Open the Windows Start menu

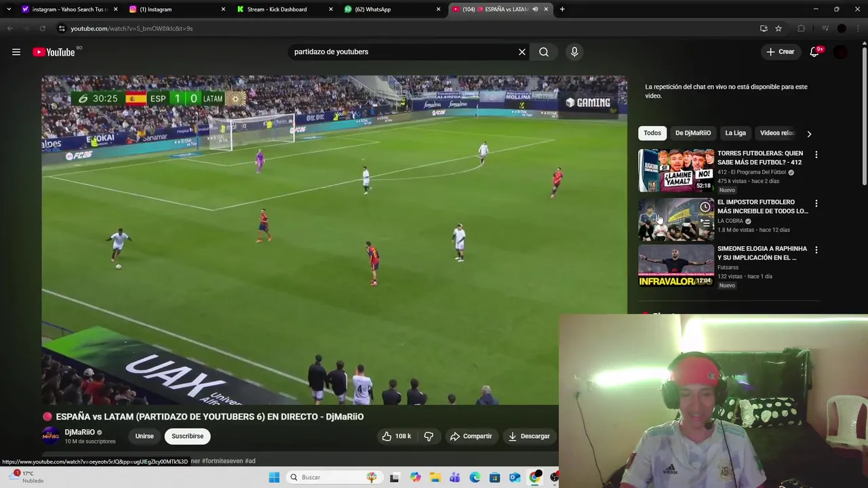(274, 477)
